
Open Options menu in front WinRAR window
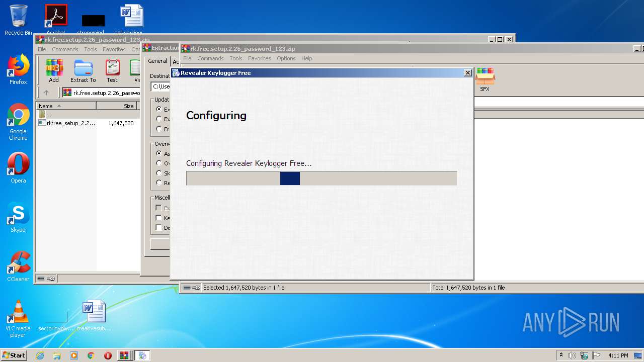(x=286, y=58)
